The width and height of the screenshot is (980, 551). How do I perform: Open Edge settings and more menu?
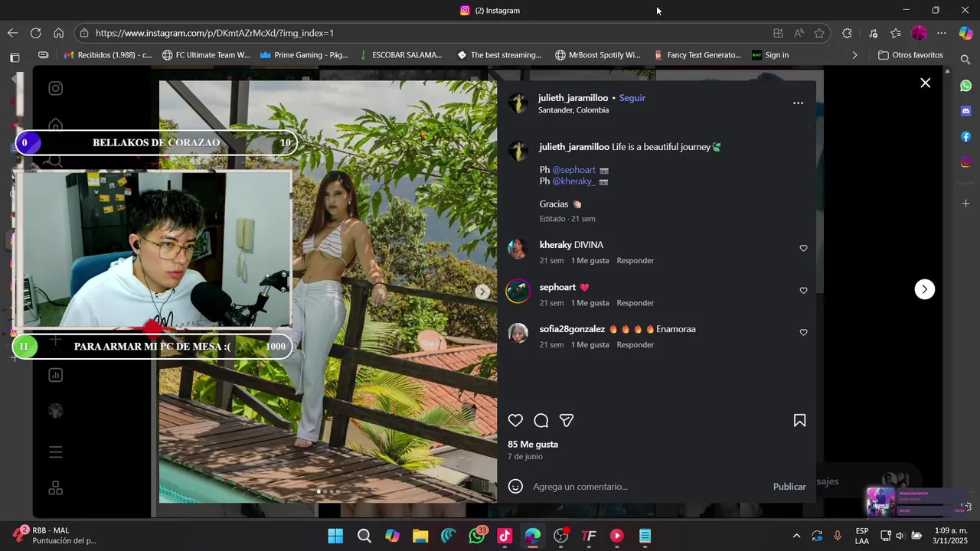[x=942, y=33]
